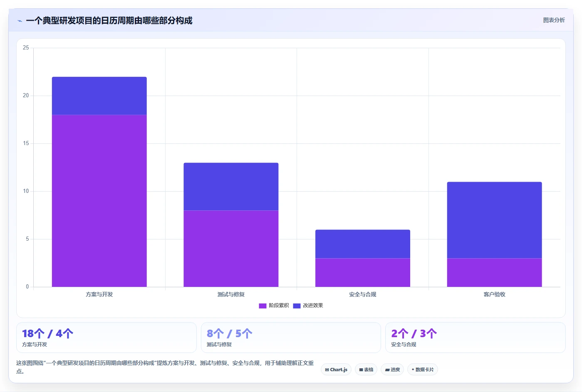Viewport: 582px width, 392px height.
Task: Click the icon in the Chart.js chip
Action: click(327, 370)
